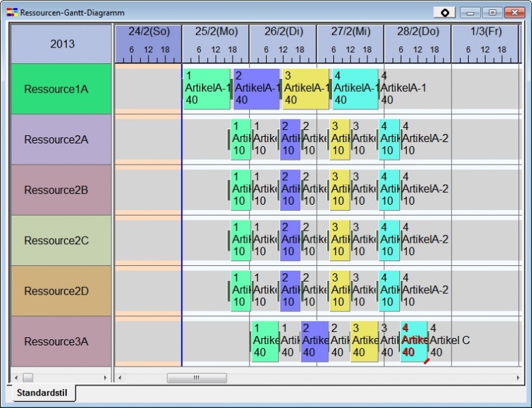
Task: Click the 24/2(So) date column header
Action: click(148, 32)
